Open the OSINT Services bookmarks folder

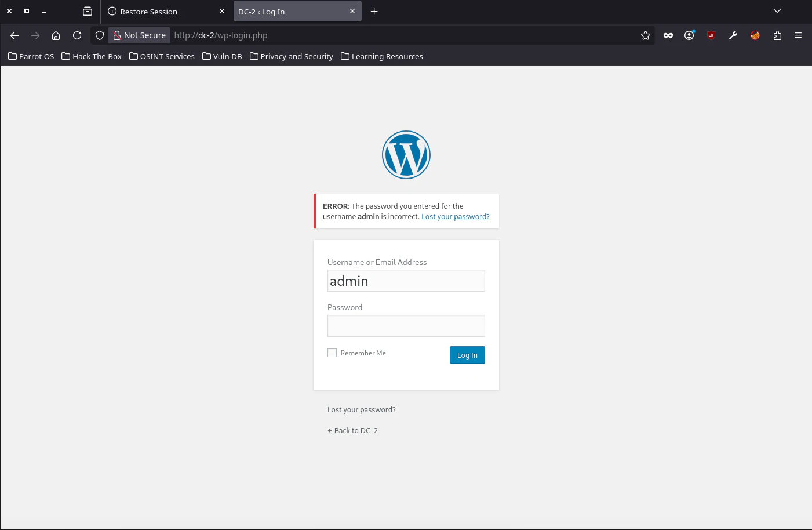(162, 56)
